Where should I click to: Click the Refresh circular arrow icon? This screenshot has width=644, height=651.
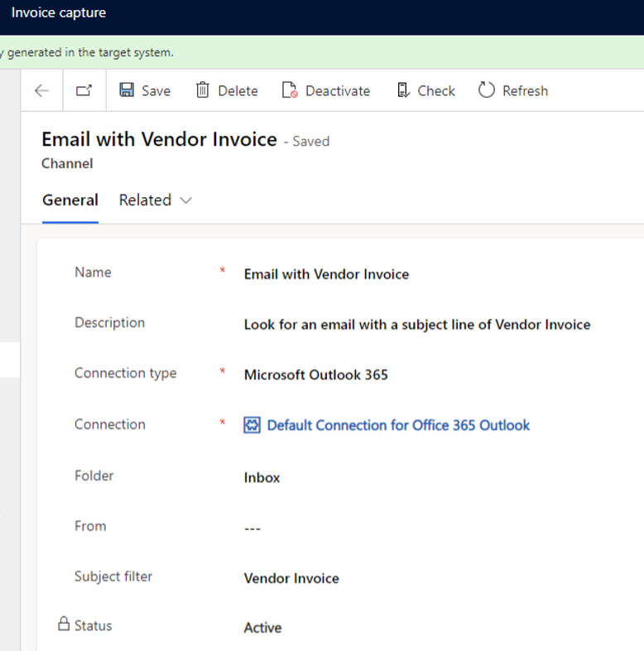[x=487, y=90]
